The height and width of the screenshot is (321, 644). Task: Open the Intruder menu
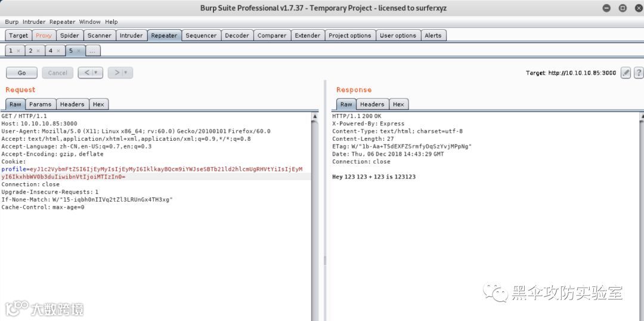[x=34, y=22]
